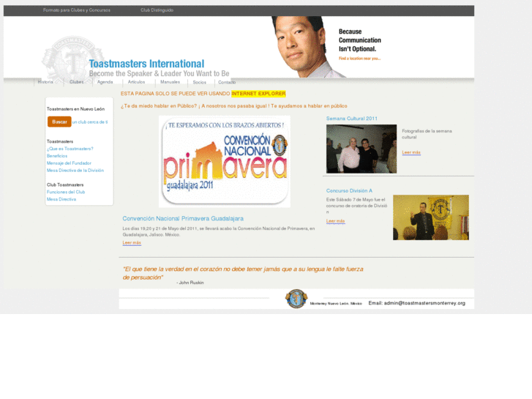Open Convención Nacional Primavera Guadalajara headline
Viewport: 532px width, 399px height.
coord(183,218)
